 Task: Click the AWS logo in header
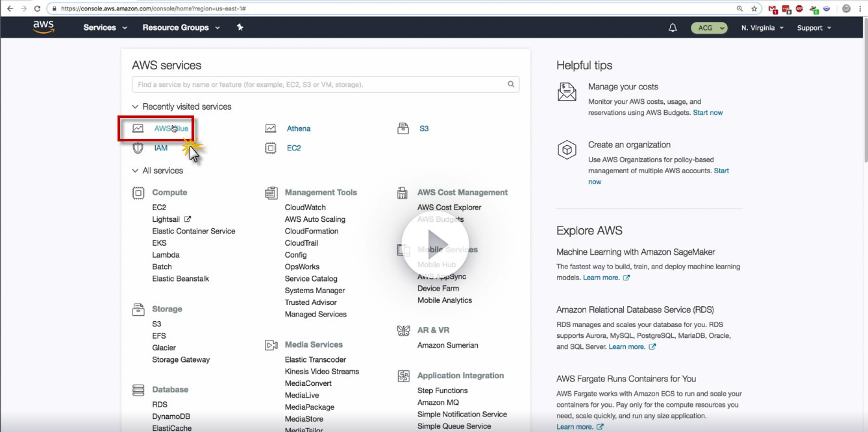pos(43,27)
